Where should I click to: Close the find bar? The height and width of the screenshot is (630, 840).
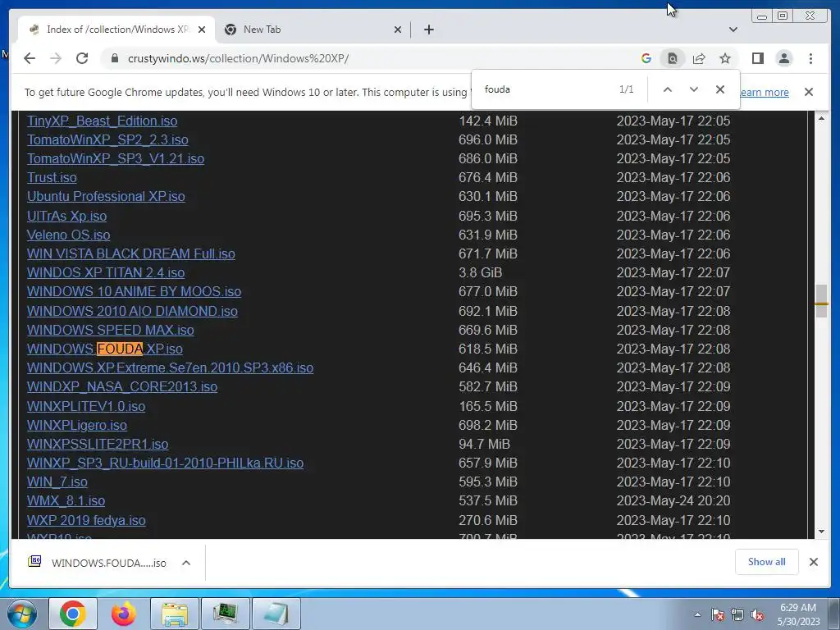click(x=720, y=89)
